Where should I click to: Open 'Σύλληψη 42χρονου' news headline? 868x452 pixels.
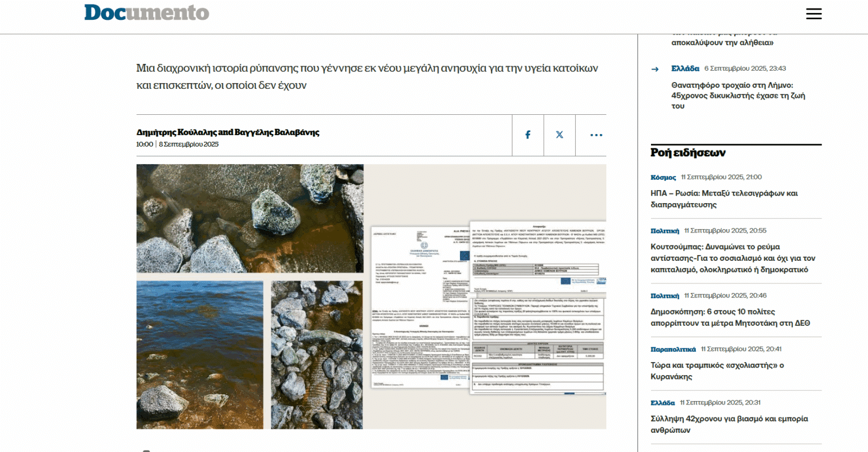[728, 424]
